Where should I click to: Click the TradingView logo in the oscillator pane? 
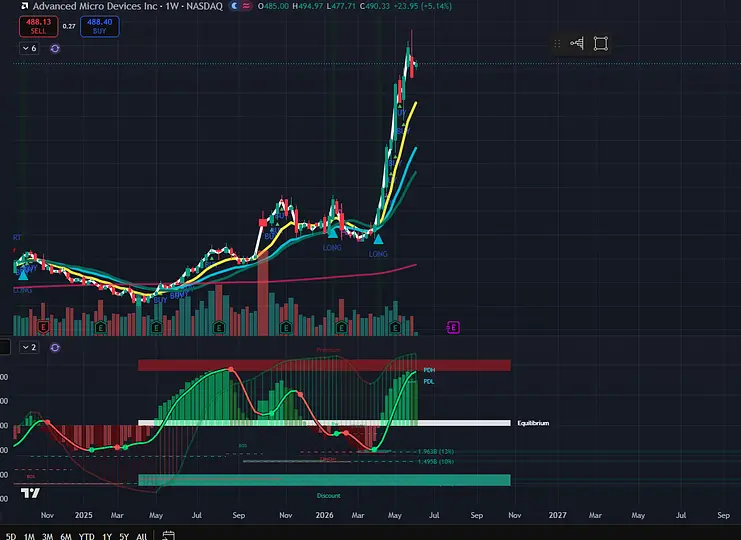pyautogui.click(x=30, y=493)
